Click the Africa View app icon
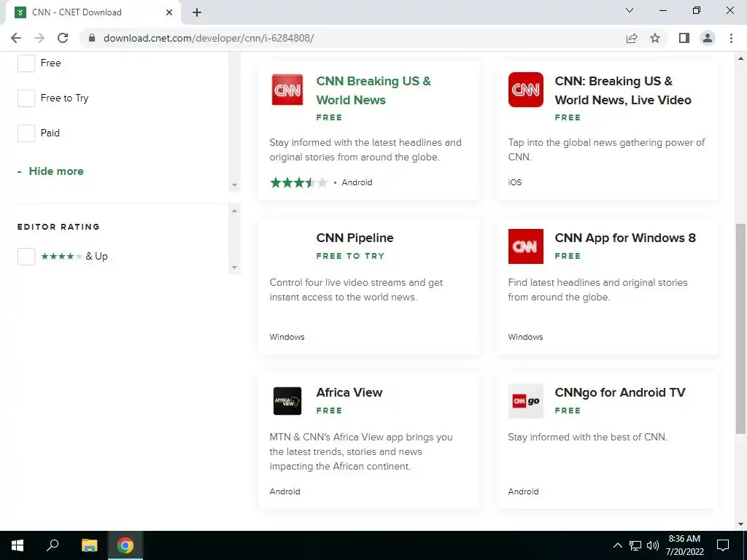 (287, 401)
